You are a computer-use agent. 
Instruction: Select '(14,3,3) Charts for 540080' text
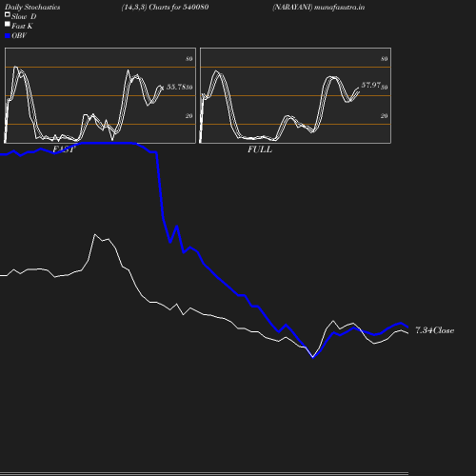pyautogui.click(x=165, y=8)
